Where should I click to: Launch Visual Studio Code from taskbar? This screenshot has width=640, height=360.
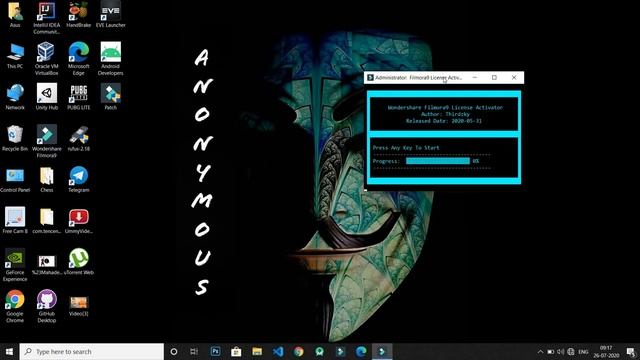click(x=278, y=351)
